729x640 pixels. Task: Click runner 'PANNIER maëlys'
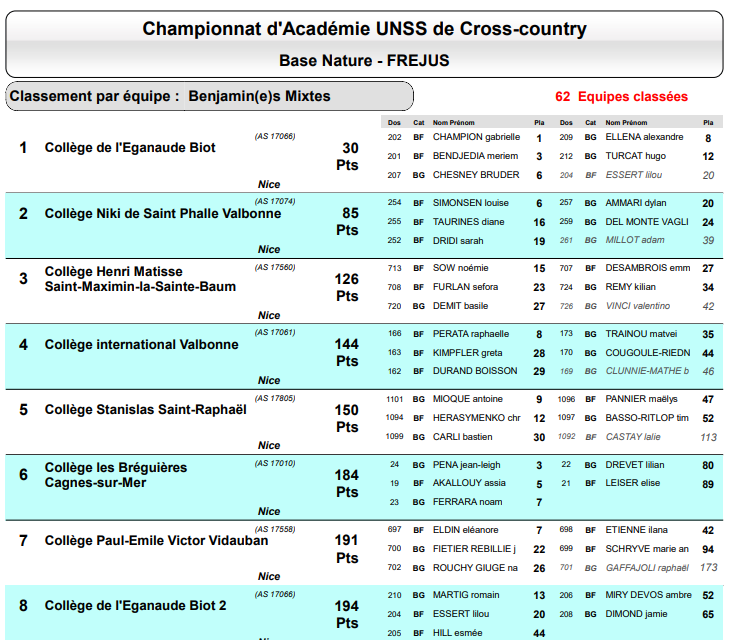click(x=641, y=399)
